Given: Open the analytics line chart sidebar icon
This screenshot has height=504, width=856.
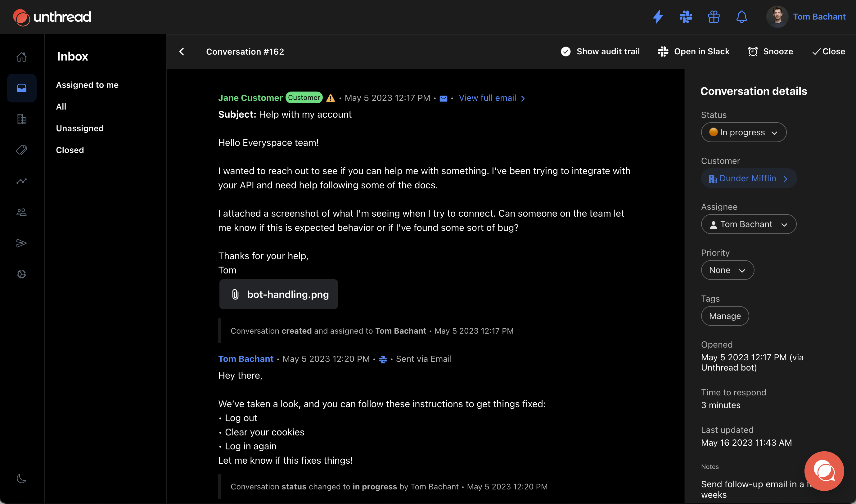Looking at the screenshot, I should pyautogui.click(x=21, y=181).
